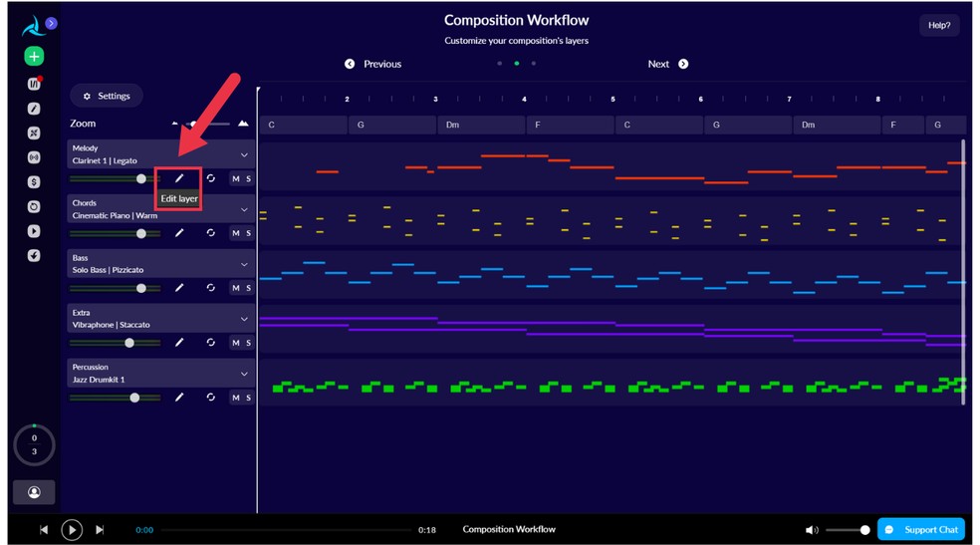Expand the Melody Clarinet 1 dropdown
Screen dimensions: 980x545
[x=244, y=155]
